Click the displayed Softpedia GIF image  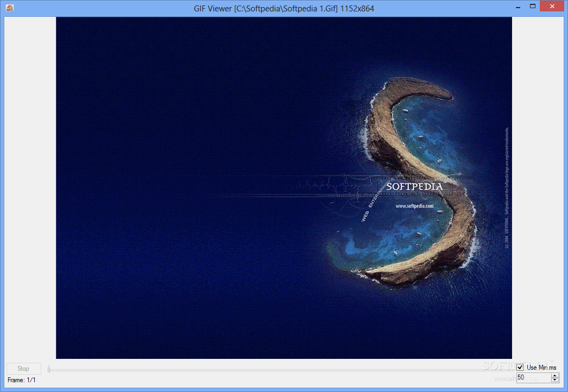tap(283, 188)
